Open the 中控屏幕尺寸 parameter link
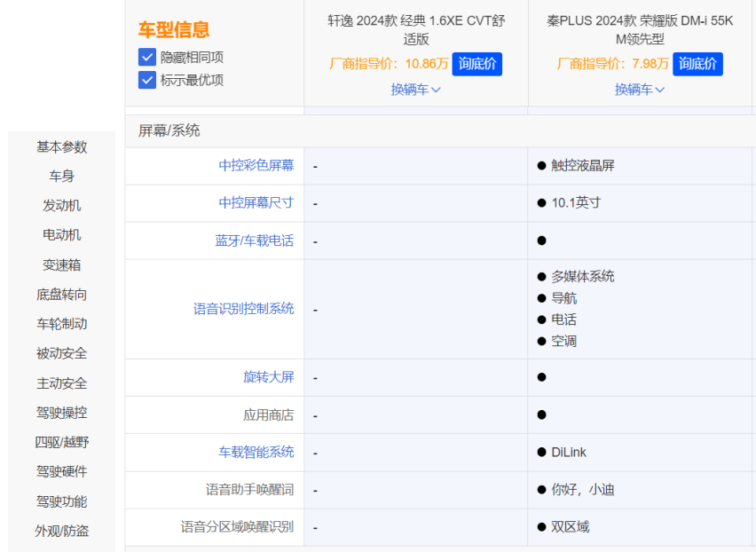The image size is (756, 552). coord(256,202)
